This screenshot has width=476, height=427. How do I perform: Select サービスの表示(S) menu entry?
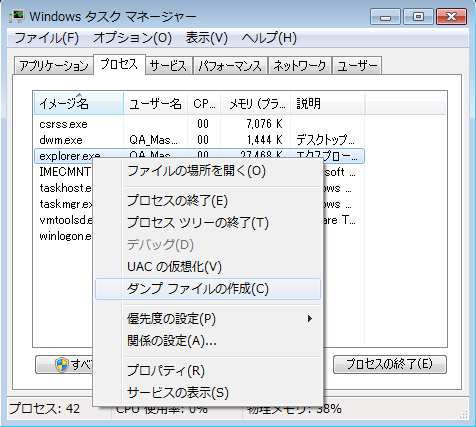click(208, 393)
